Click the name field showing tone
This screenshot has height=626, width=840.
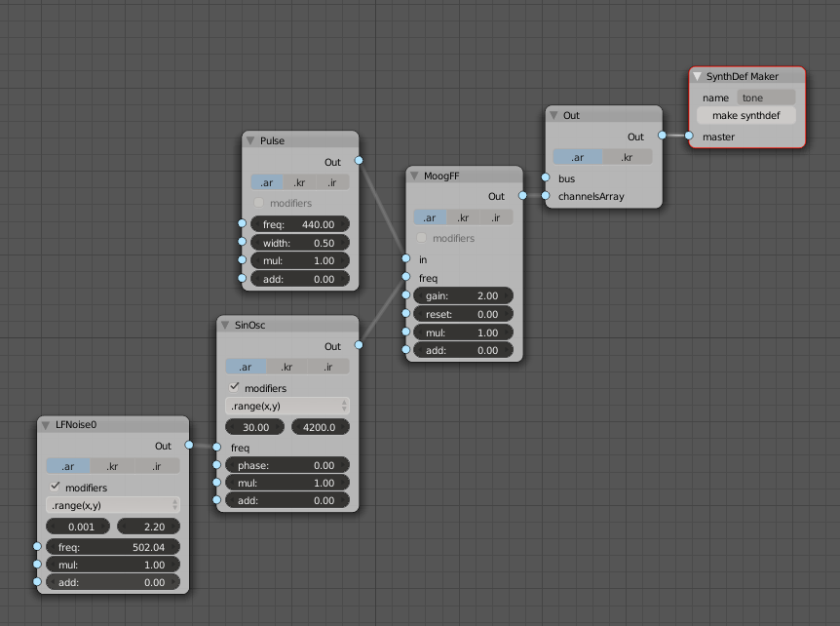point(766,97)
